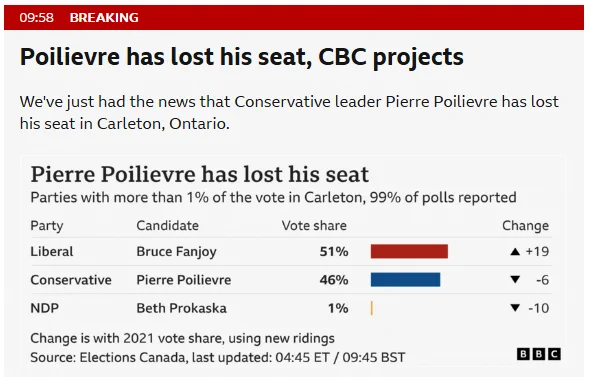
Task: Click chart title 'Pierre Poilievre has lost his seat'
Action: (199, 174)
